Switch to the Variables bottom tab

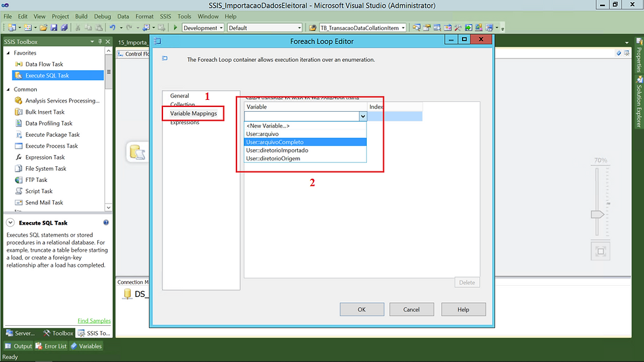point(86,346)
